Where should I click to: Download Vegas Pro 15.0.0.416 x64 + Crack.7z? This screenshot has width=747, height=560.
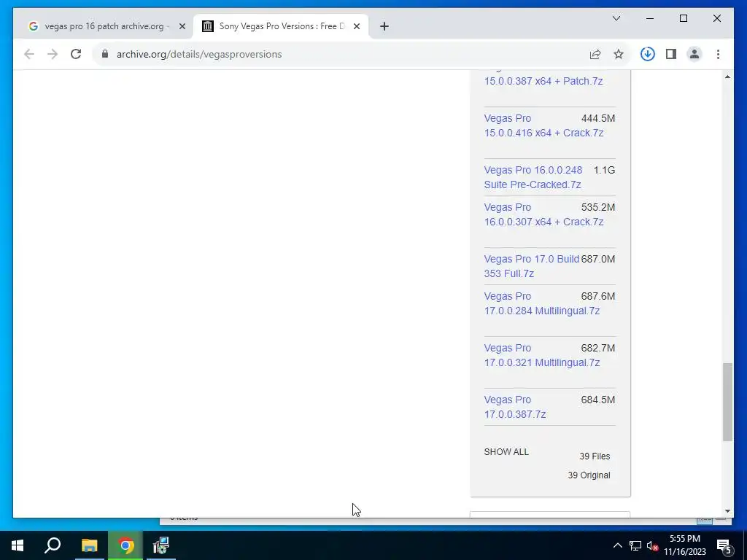[543, 125]
